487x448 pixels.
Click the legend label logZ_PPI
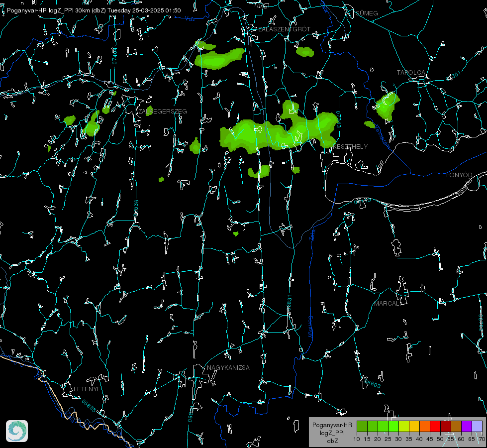coord(332,433)
